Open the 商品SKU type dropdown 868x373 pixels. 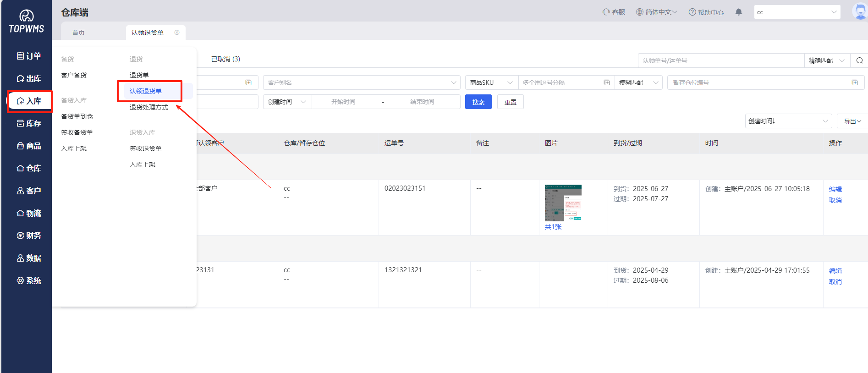491,82
